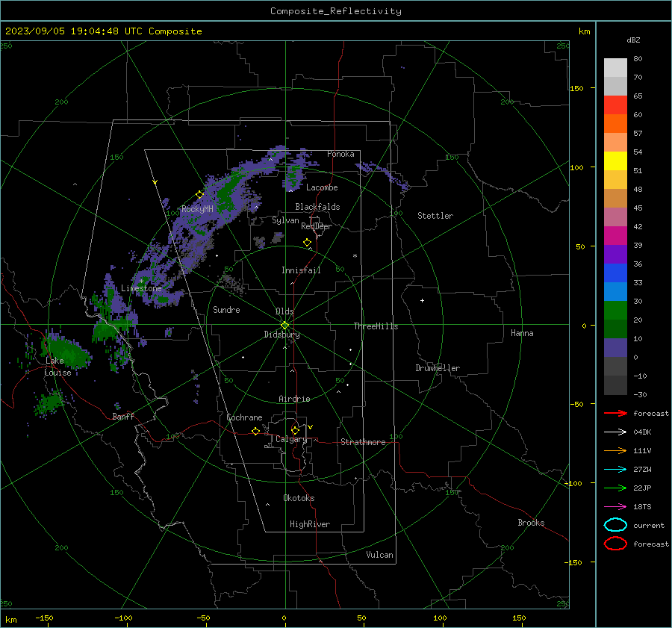The height and width of the screenshot is (628, 672).
Task: Click the green 22JP arrow in legend
Action: tap(615, 488)
